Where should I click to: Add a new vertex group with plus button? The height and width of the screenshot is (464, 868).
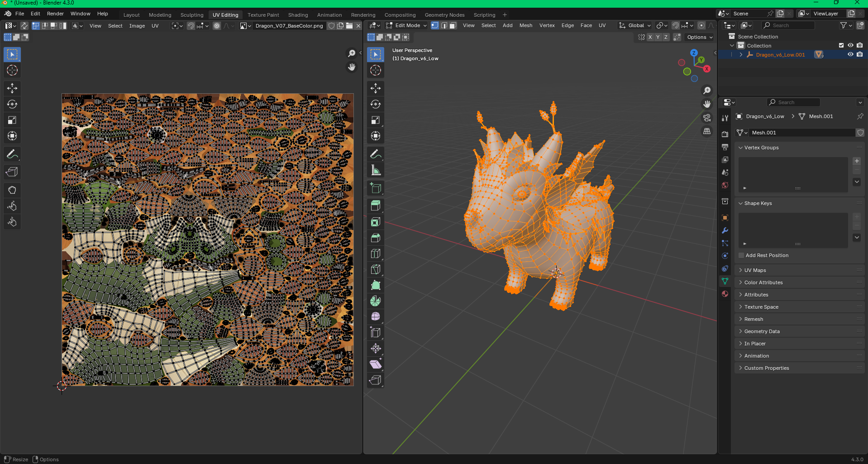(857, 161)
